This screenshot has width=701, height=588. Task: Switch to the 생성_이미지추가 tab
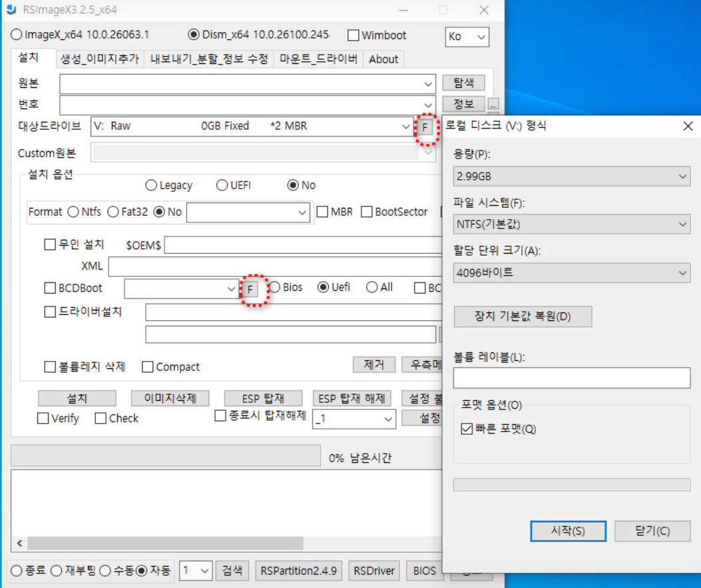100,59
